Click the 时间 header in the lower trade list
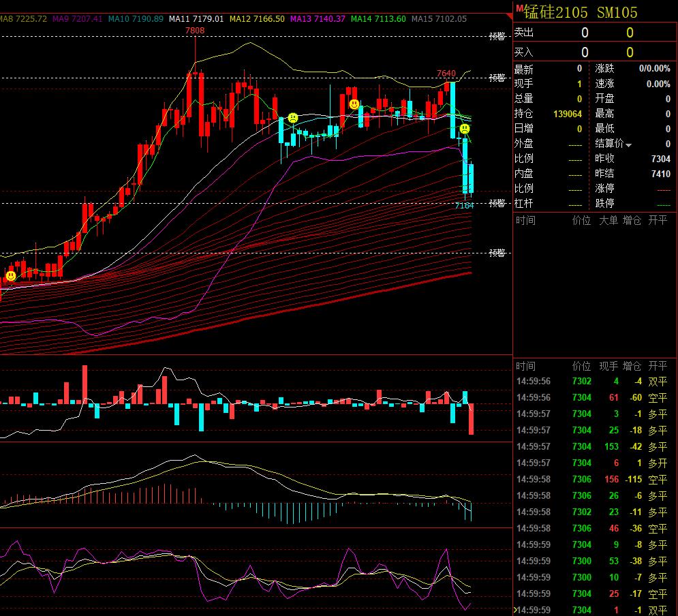This screenshot has height=616, width=678. point(525,366)
